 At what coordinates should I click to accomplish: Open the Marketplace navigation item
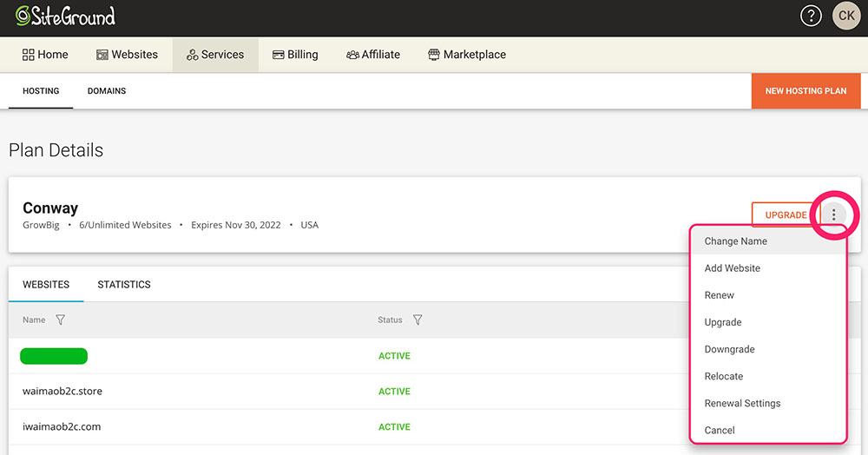467,55
